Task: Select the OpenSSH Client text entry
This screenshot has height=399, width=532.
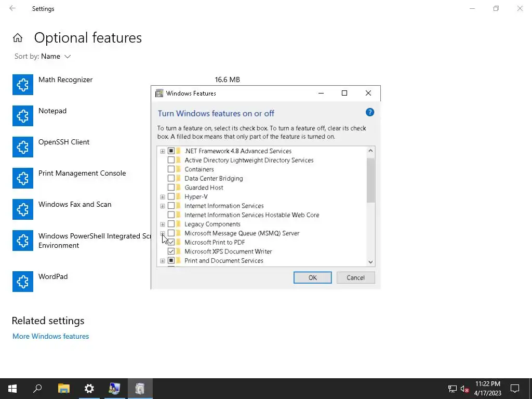Action: click(x=64, y=142)
